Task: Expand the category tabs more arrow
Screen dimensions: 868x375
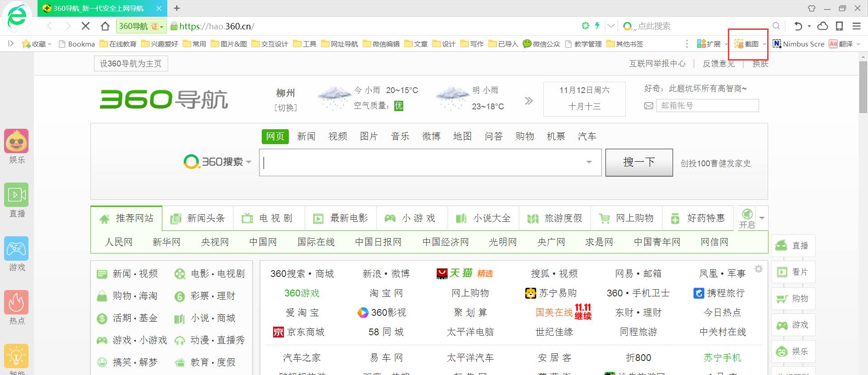Action: coord(762,218)
